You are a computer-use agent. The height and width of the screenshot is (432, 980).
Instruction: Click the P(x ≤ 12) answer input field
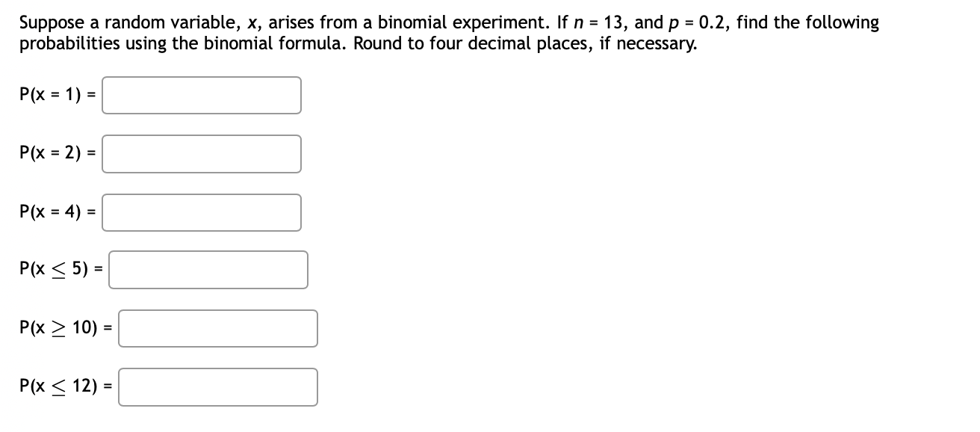click(218, 386)
